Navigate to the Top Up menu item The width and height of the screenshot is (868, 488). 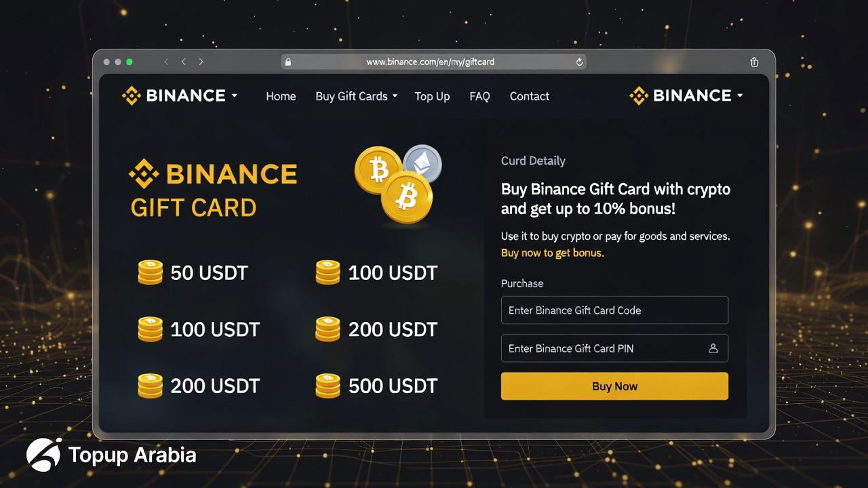pyautogui.click(x=432, y=96)
